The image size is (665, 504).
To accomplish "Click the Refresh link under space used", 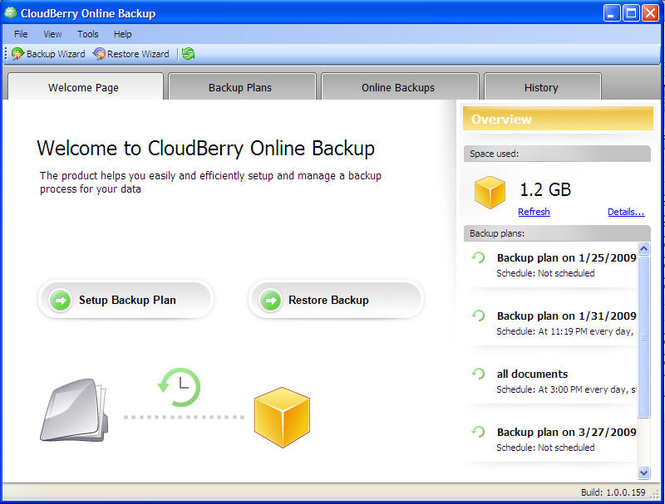I will pos(534,212).
